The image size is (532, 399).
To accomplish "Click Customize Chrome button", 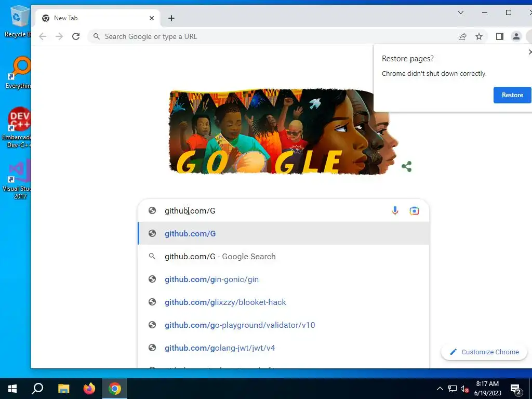I will [x=484, y=352].
